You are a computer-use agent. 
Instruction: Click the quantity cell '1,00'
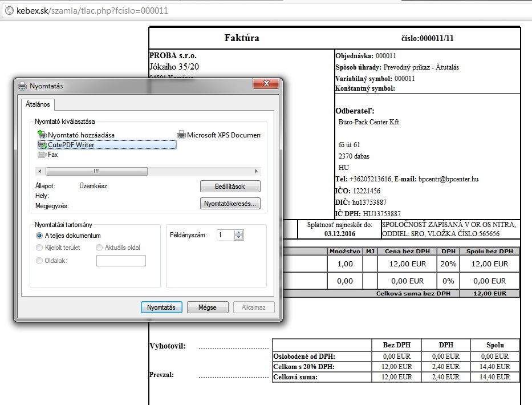click(x=345, y=264)
